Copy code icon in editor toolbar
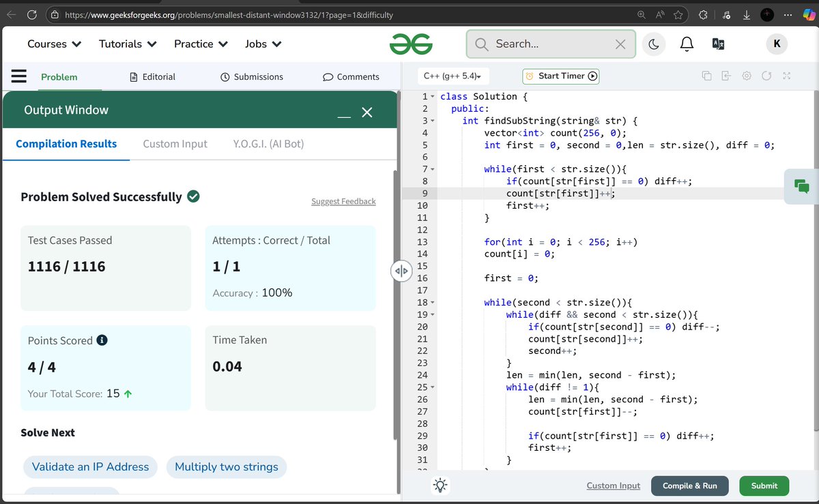Image resolution: width=819 pixels, height=504 pixels. pyautogui.click(x=707, y=76)
